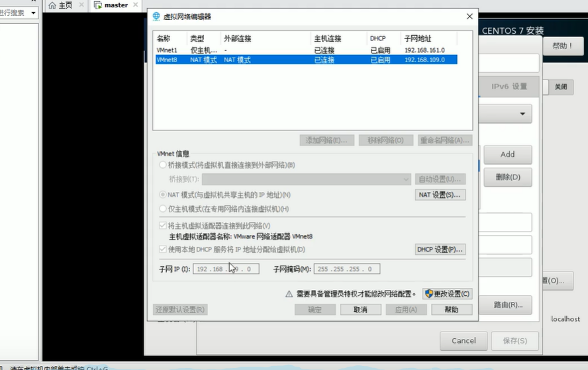
Task: Click the Add button in CentOS network window
Action: pyautogui.click(x=507, y=154)
